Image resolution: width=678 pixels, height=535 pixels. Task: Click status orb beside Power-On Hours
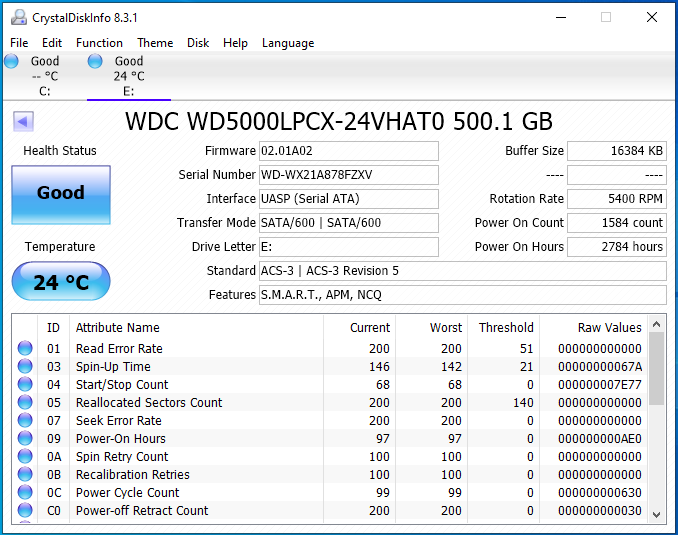point(25,439)
